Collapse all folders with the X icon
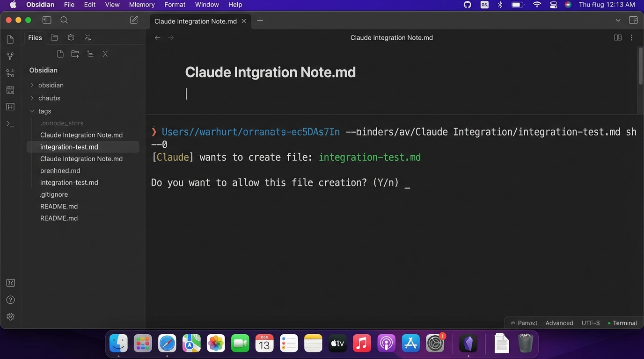644x359 pixels. tap(105, 54)
